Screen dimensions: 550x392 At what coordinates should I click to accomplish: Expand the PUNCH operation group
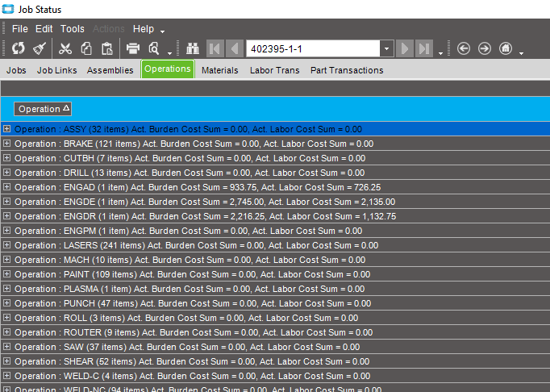(x=6, y=303)
